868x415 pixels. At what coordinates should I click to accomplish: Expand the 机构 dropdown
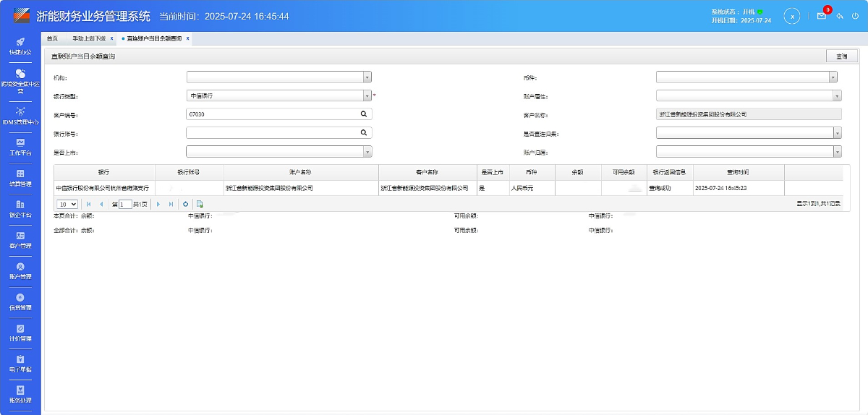(367, 77)
